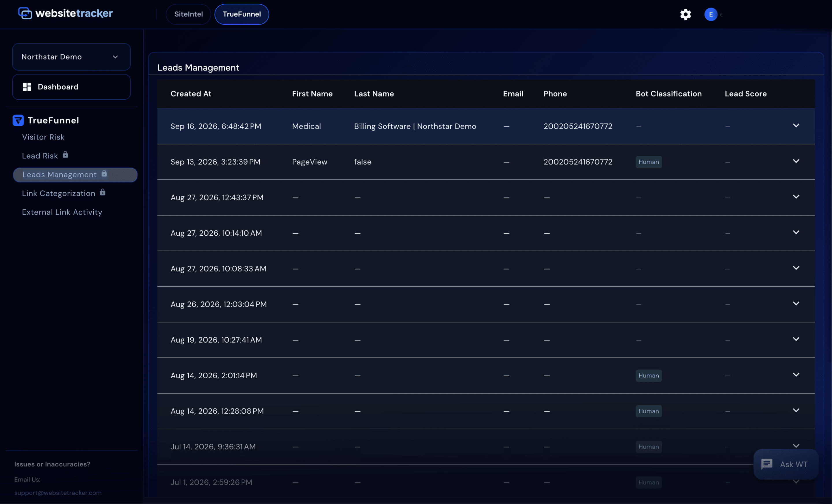The image size is (832, 504).
Task: Click the Human badge in Aug 14, 2:01:14 PM row
Action: point(649,375)
